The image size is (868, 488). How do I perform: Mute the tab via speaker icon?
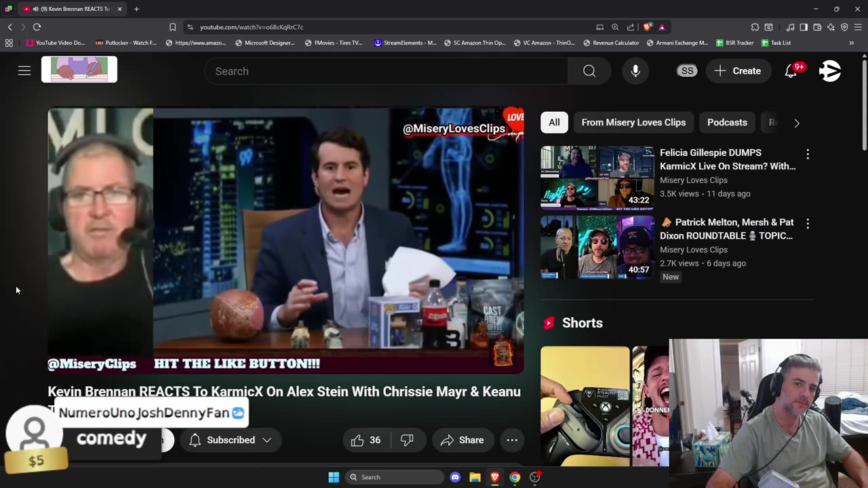tap(35, 9)
